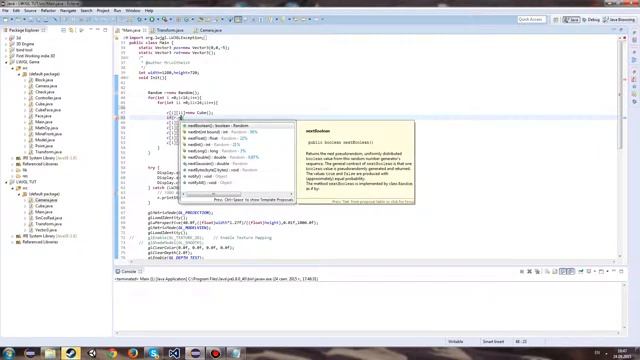Open Vector3.java in LWJGL TUT
The image size is (640, 360).
pos(46,230)
